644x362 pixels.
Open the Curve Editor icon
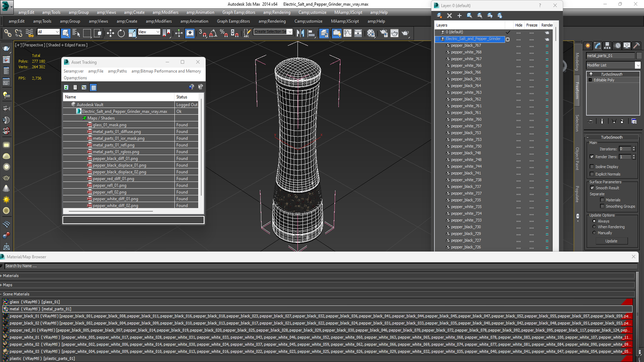click(x=347, y=33)
